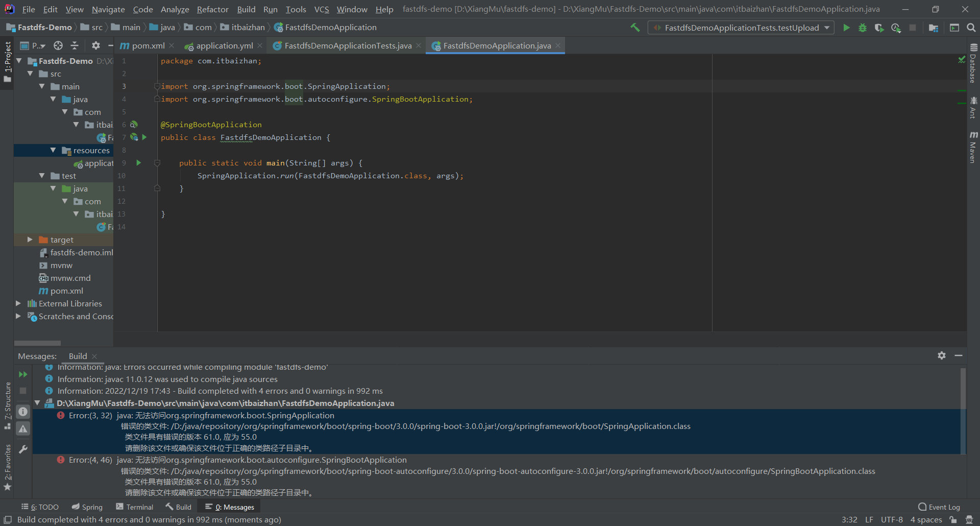This screenshot has width=980, height=526.
Task: Click the itbaizhan breadcrumb
Action: pos(242,28)
